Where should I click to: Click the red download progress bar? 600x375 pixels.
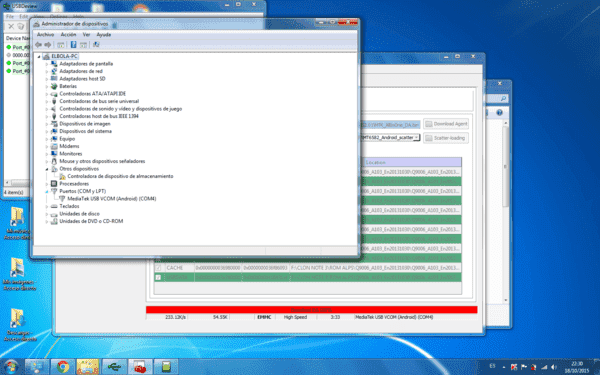point(311,310)
